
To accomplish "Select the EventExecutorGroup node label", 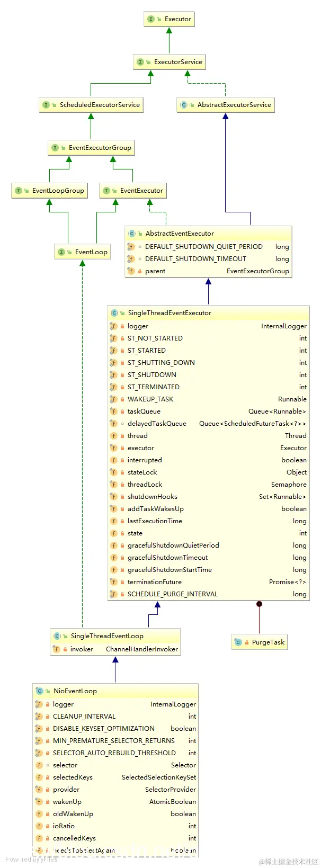I will tap(100, 148).
